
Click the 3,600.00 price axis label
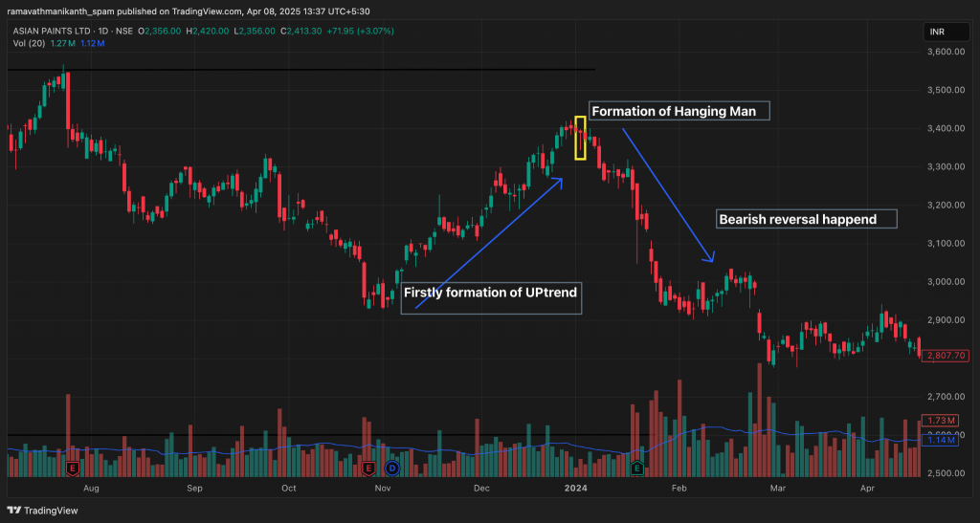coord(946,52)
